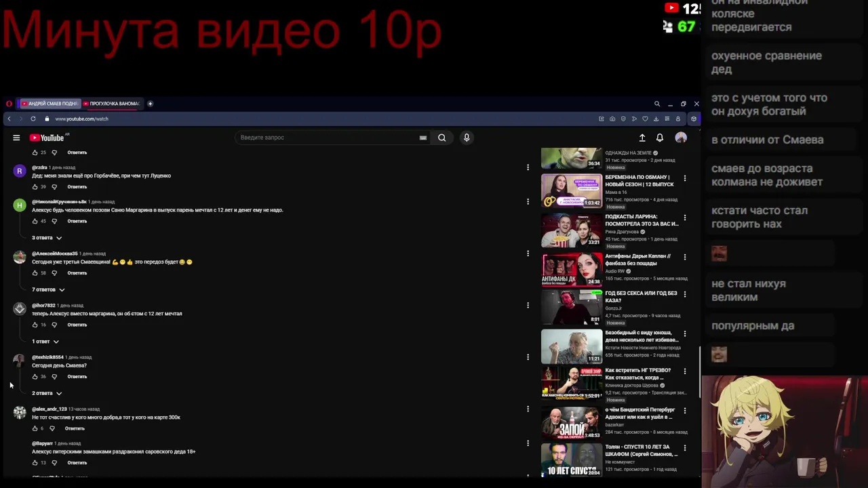The height and width of the screenshot is (488, 868).
Task: Open the YouTube notifications bell
Action: (660, 138)
